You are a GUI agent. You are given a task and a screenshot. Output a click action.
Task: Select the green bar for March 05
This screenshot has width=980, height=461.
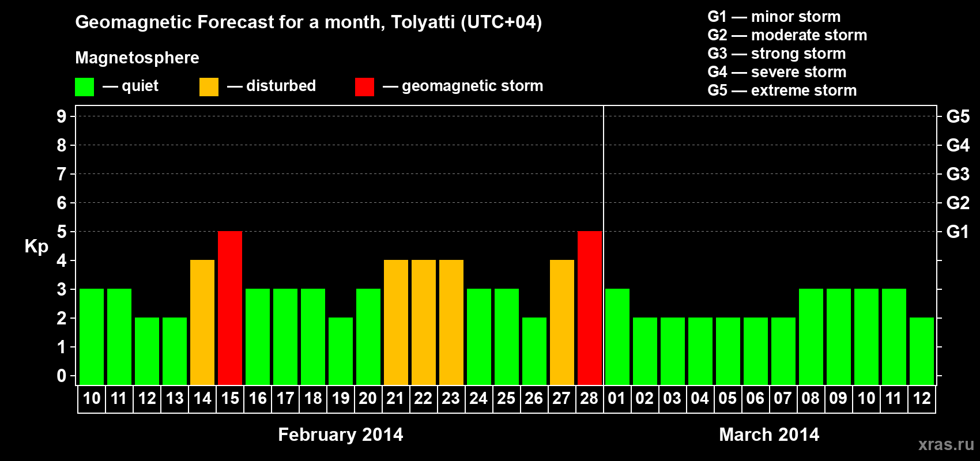coord(728,351)
